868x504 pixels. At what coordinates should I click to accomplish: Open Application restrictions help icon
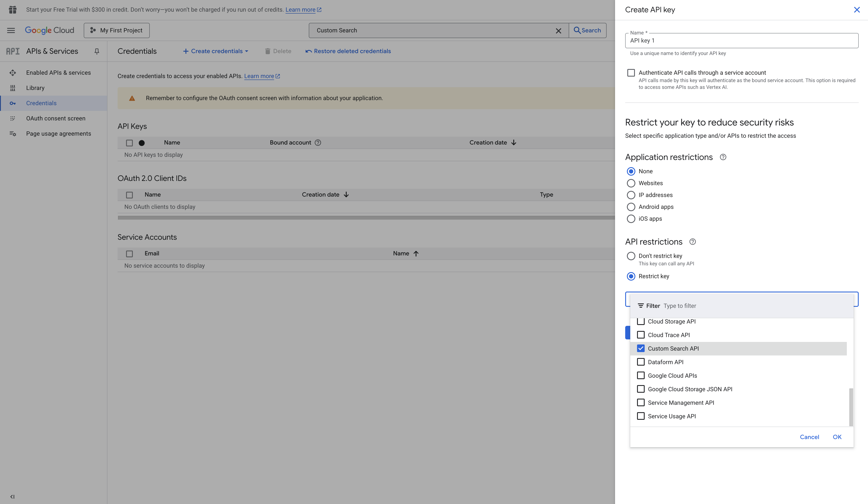coord(723,157)
